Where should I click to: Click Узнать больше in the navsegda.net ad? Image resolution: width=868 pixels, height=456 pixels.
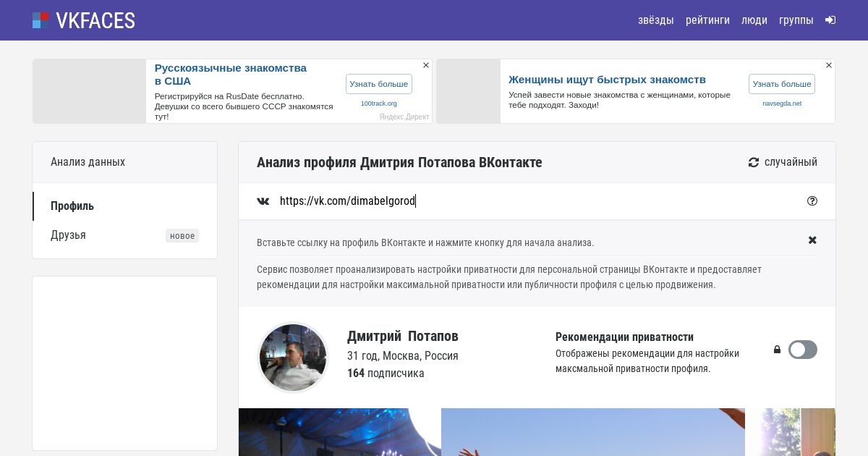(782, 84)
